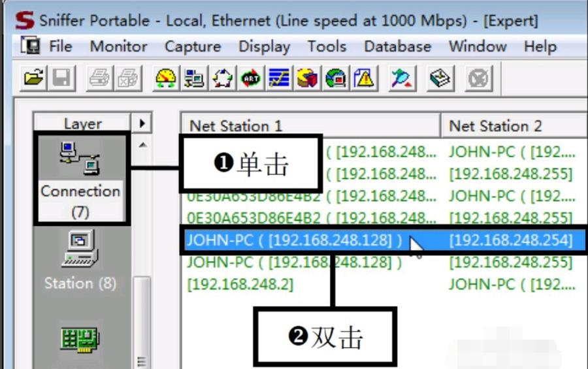
Task: Open the Capture menu
Action: coord(193,46)
